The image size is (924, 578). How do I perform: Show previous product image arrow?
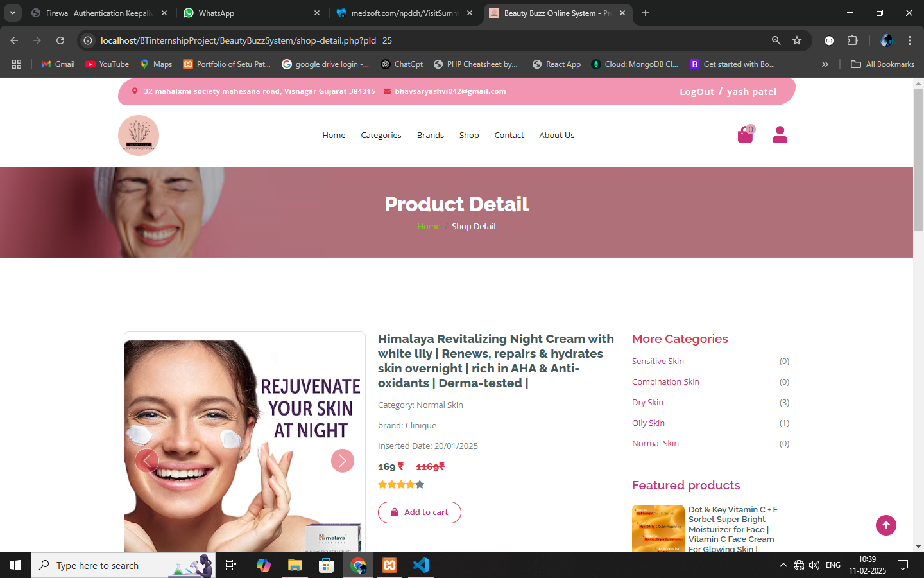pyautogui.click(x=147, y=460)
